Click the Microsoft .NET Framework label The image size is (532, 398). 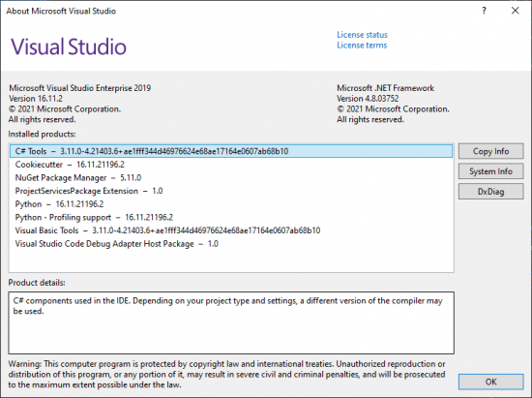pyautogui.click(x=385, y=88)
